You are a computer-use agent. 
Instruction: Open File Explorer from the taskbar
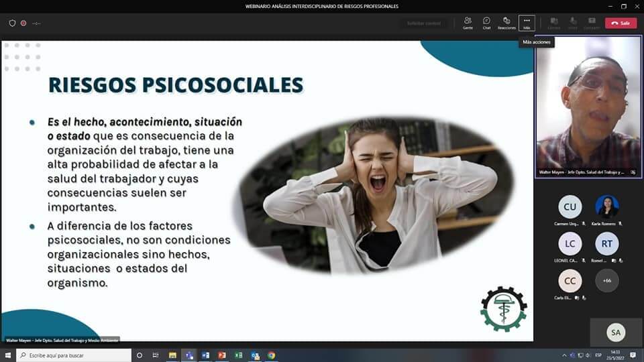[172, 355]
